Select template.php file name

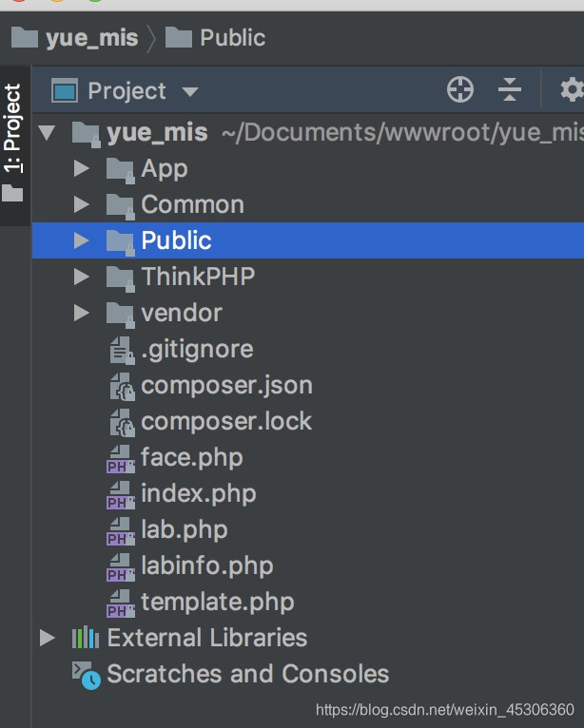(x=218, y=603)
